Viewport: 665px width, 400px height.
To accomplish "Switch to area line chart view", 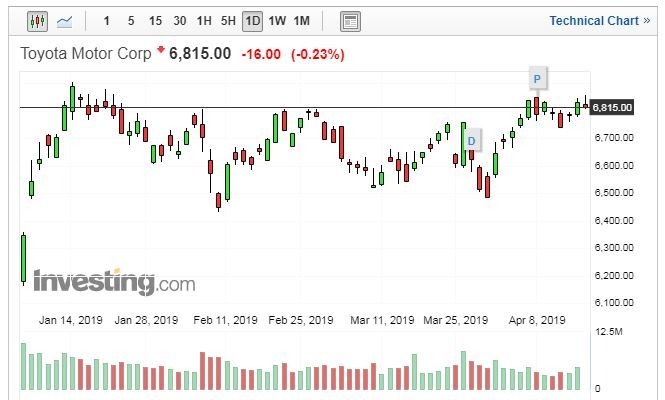I will click(x=64, y=21).
